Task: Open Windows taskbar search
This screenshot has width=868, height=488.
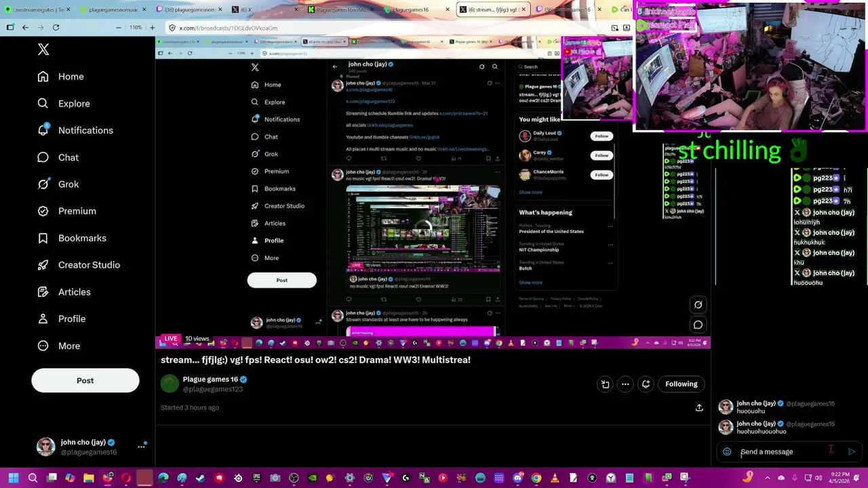Action: 33,478
